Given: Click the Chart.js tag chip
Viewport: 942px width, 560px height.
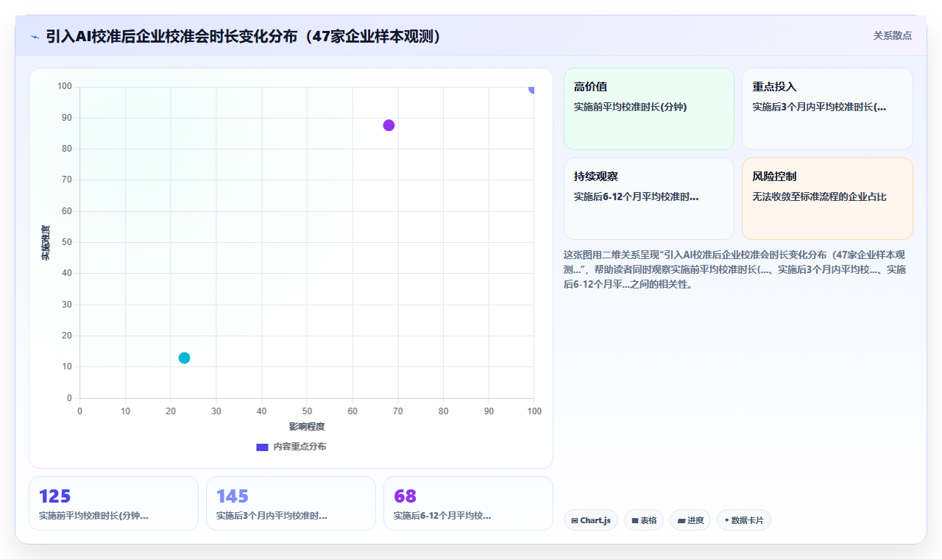Looking at the screenshot, I should (591, 520).
